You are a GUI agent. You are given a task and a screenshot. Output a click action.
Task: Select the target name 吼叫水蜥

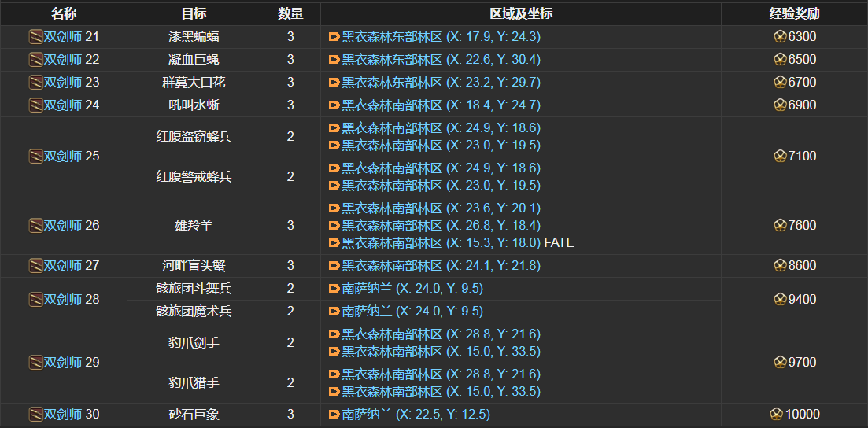[x=194, y=105]
